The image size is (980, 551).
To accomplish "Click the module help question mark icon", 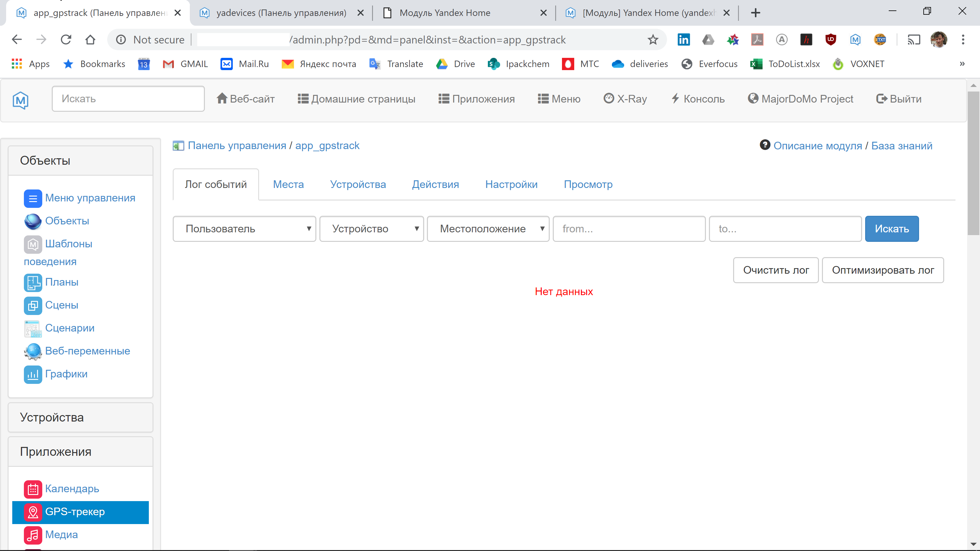I will pos(765,145).
